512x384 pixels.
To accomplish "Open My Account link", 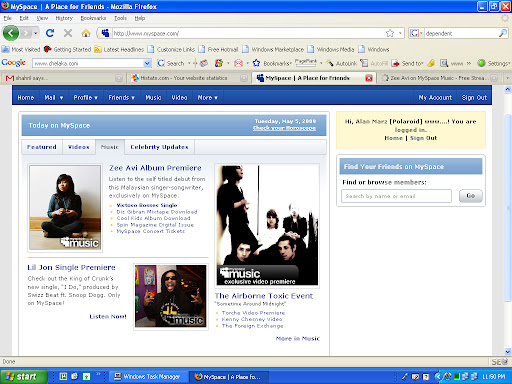I will coord(435,98).
